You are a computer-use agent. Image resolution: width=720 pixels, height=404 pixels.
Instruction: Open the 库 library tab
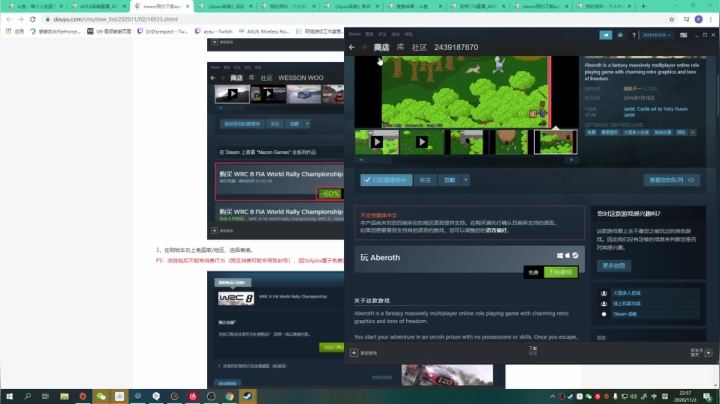(400, 47)
